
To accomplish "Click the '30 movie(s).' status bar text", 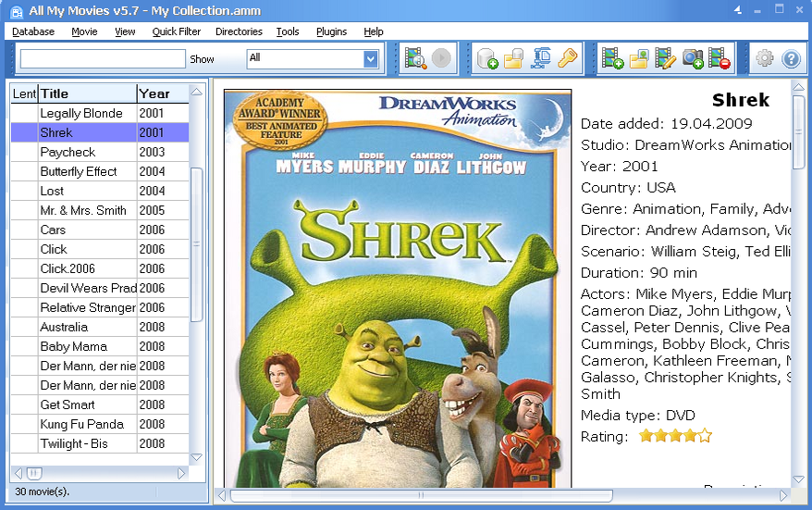I will click(42, 491).
